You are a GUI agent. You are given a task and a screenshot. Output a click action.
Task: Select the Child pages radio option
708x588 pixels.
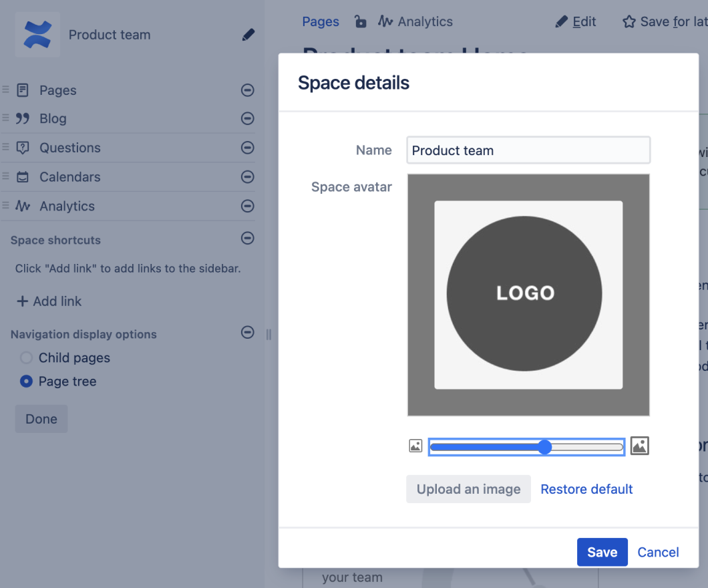(x=26, y=358)
